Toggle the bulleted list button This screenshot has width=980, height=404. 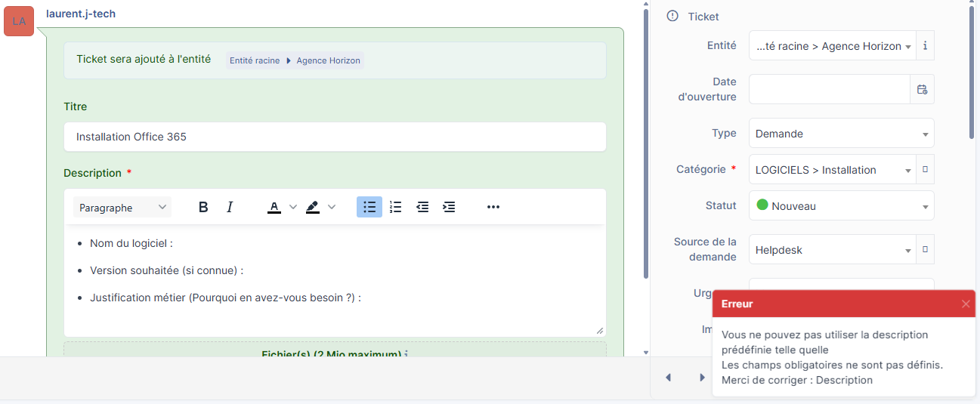click(x=369, y=207)
